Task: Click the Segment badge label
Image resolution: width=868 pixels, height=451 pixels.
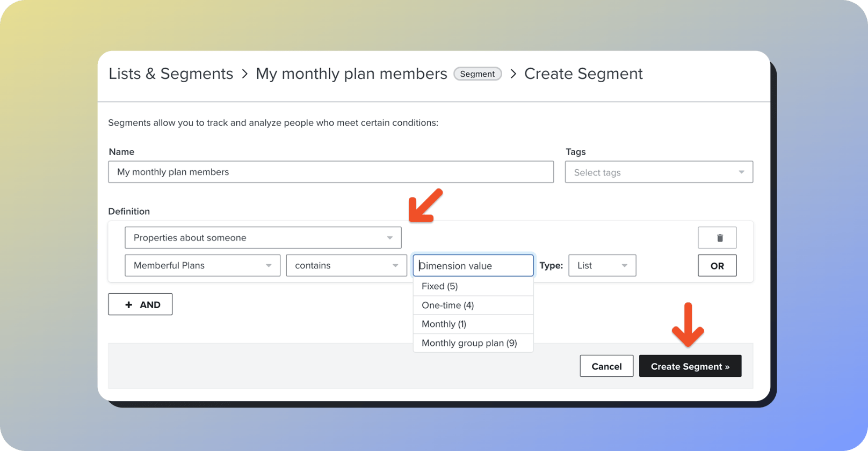Action: [477, 74]
